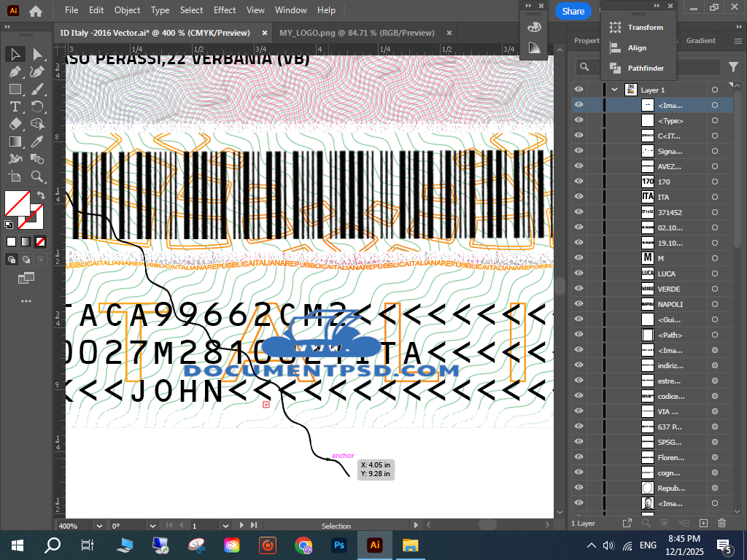This screenshot has height=560, width=747.
Task: Click the Fill color swatch
Action: tap(17, 203)
